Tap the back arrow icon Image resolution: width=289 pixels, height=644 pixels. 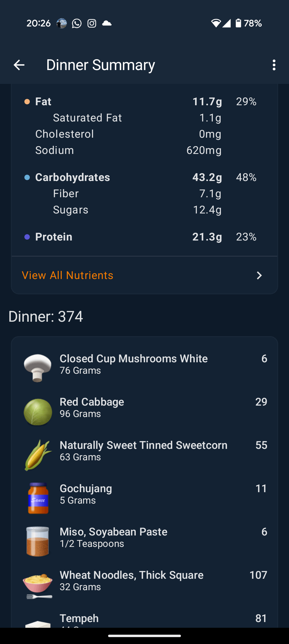click(19, 65)
